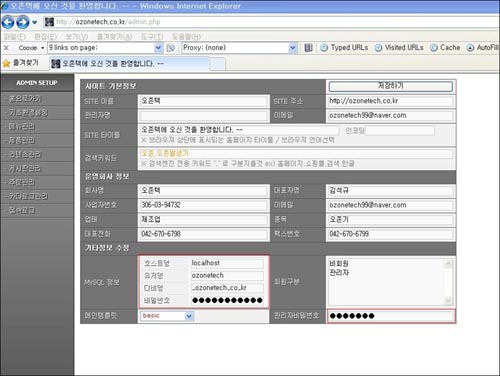Screen dimensions: 500x376
Task: Click the icon next to the links combo box
Action: point(171,48)
